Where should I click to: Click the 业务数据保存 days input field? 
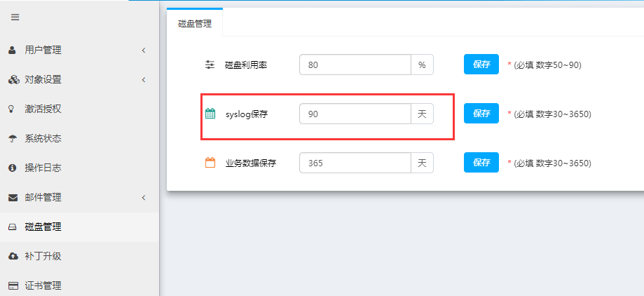click(x=355, y=163)
